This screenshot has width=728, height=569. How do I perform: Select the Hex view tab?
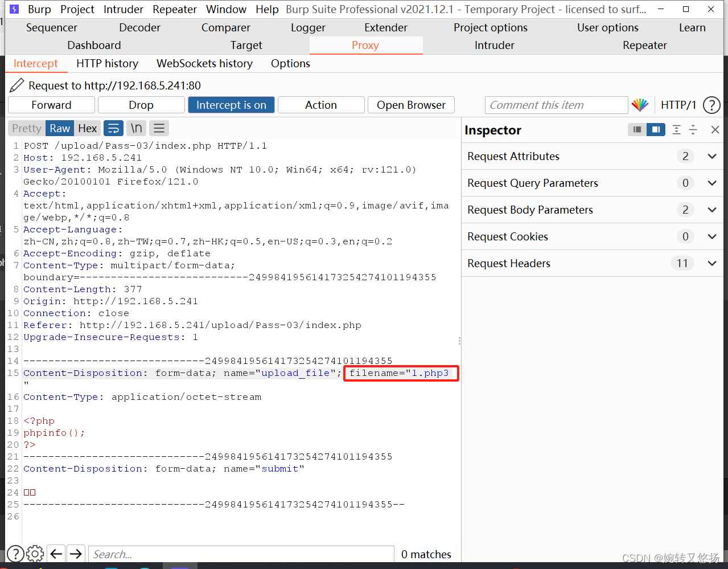click(87, 128)
